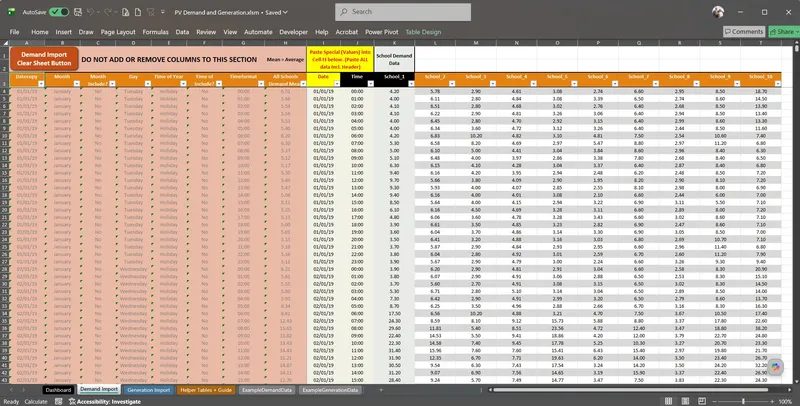Screen dimensions: 800x406
Task: Open the Datecopy column filter dropdown
Action: point(41,84)
